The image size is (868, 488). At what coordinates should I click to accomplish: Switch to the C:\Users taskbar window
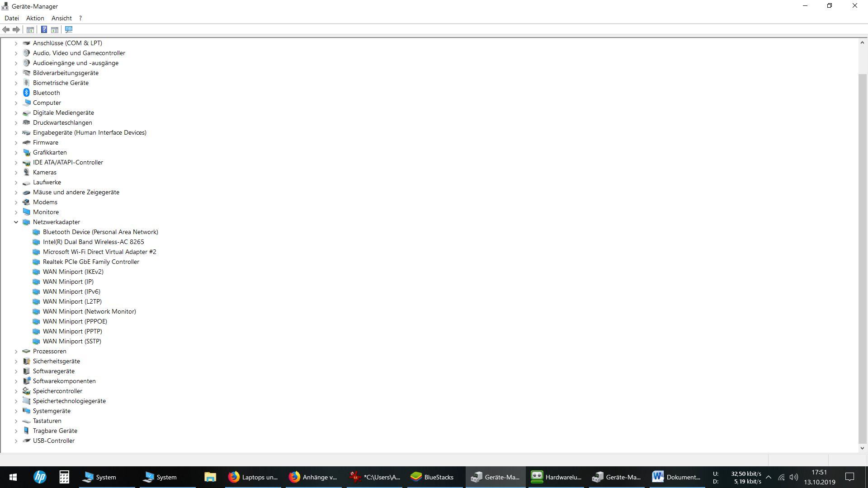click(x=374, y=477)
